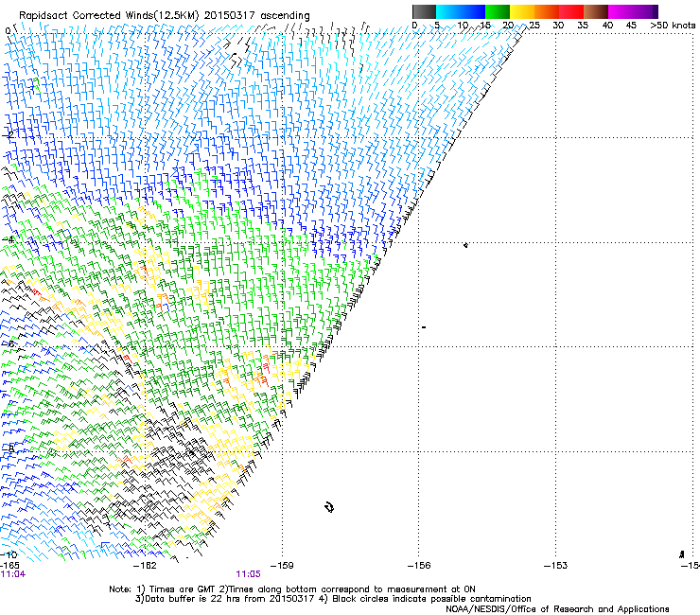Click the longitude label '-159'

click(x=282, y=566)
